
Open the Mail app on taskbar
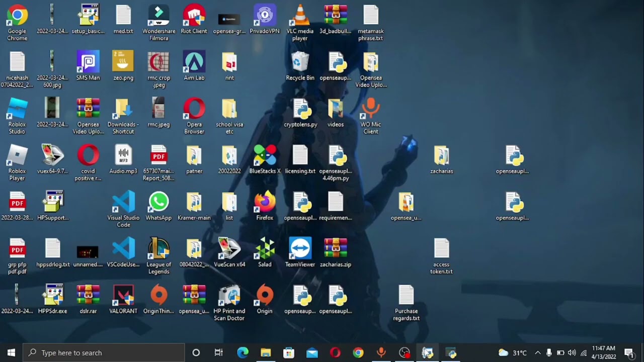[x=312, y=352]
